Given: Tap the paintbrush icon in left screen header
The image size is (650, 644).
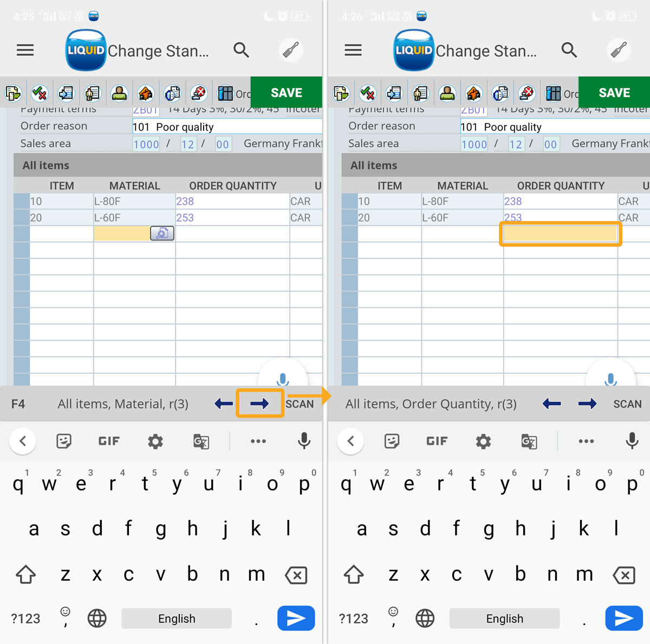Looking at the screenshot, I should 291,50.
